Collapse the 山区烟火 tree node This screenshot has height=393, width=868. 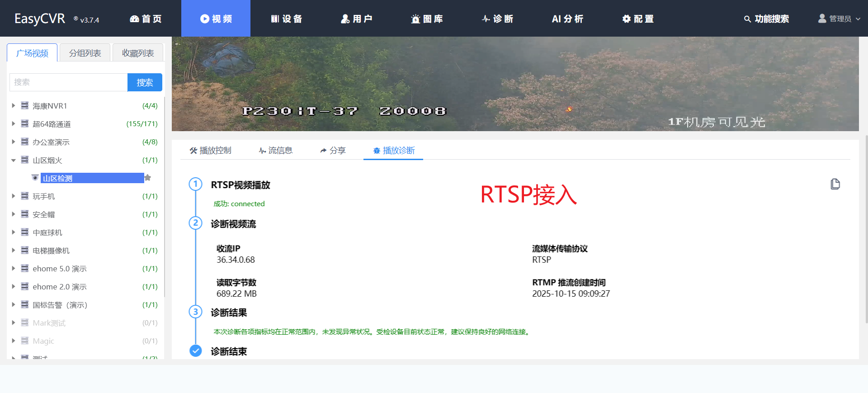coord(14,160)
